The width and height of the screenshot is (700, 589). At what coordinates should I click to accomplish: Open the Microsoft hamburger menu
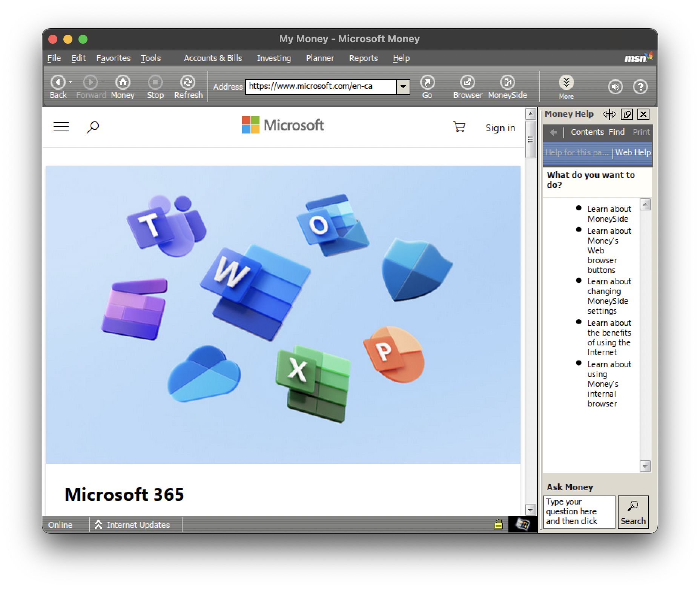[61, 127]
